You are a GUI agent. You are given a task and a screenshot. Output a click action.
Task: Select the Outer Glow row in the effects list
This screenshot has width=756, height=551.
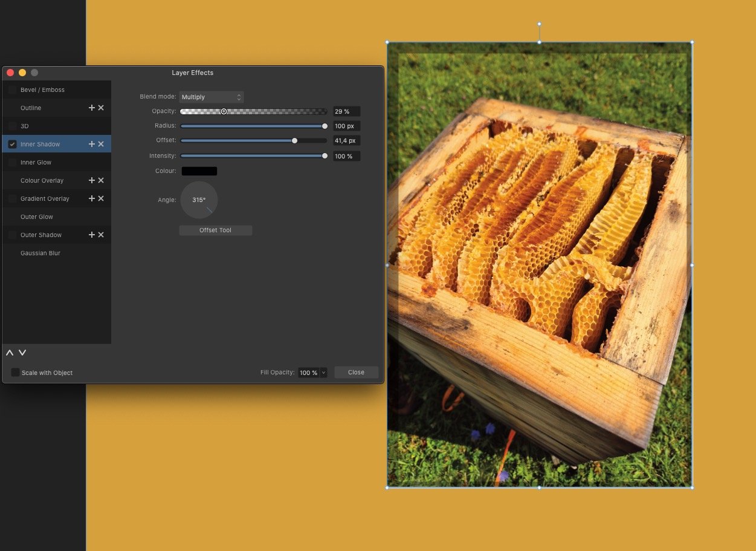point(57,217)
